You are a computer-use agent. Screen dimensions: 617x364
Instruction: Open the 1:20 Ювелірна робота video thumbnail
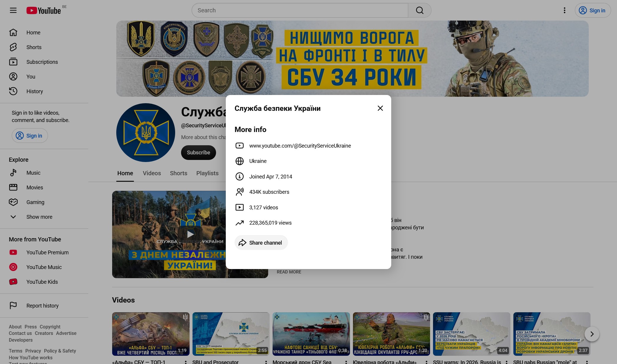(x=392, y=334)
